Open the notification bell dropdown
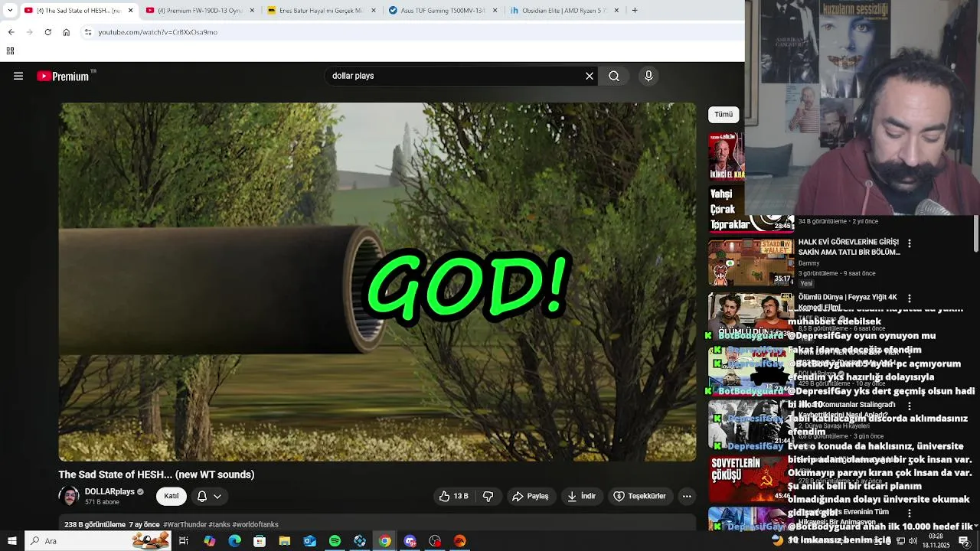 (209, 496)
